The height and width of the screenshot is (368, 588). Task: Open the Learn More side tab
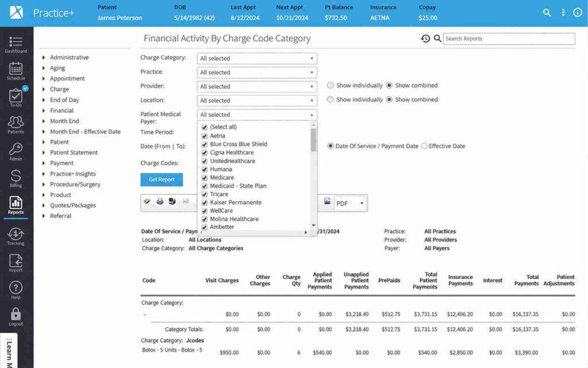9,351
